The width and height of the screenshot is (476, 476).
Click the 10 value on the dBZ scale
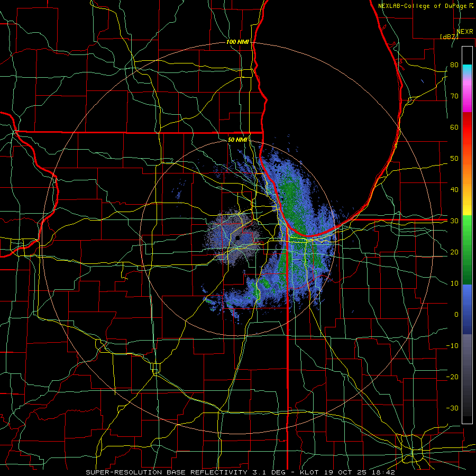tap(454, 283)
